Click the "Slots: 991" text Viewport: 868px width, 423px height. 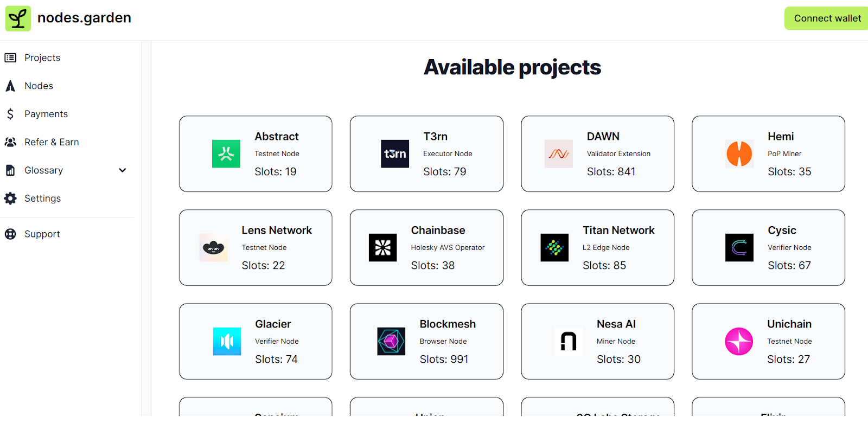click(444, 360)
